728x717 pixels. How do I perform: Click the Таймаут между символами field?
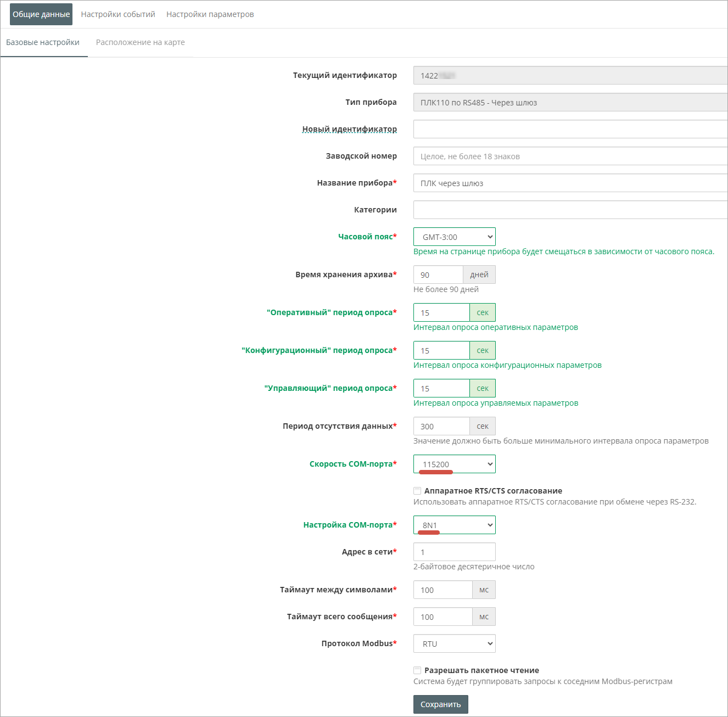443,590
